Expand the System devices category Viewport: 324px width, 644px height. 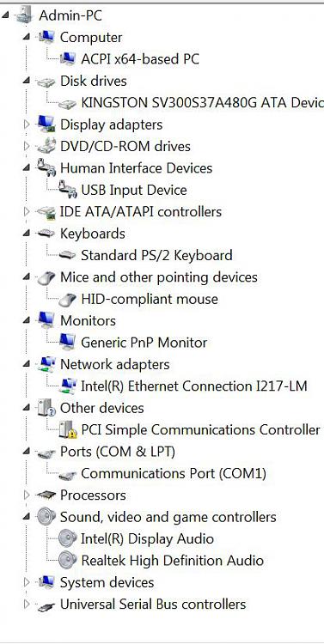(x=27, y=582)
